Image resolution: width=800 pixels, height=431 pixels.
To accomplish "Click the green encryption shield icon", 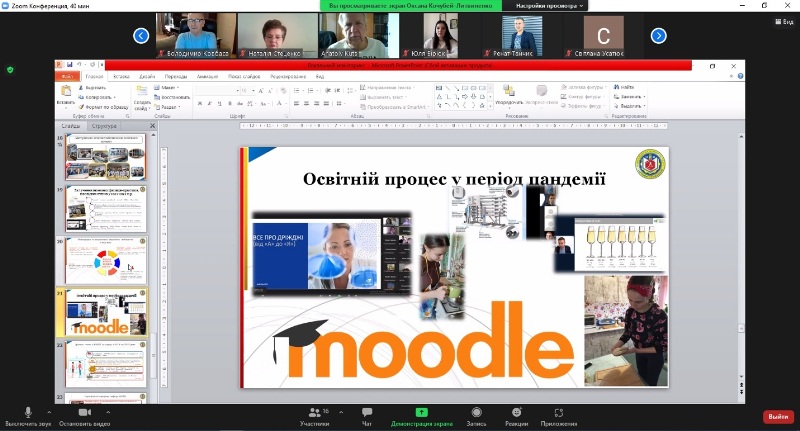I will tap(10, 70).
